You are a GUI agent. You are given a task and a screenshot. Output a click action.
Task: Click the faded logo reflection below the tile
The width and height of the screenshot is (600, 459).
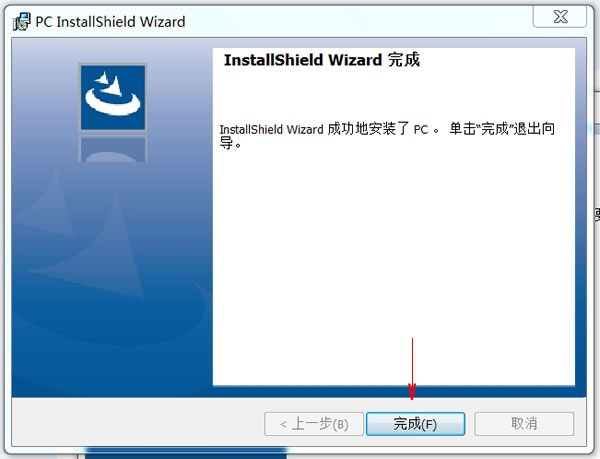113,148
